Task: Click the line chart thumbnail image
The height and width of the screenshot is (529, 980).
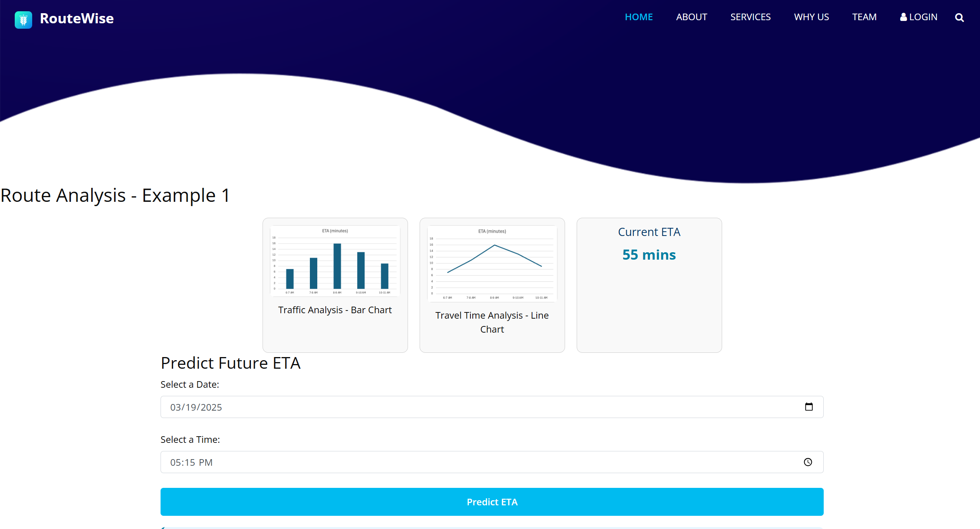Action: click(x=492, y=263)
